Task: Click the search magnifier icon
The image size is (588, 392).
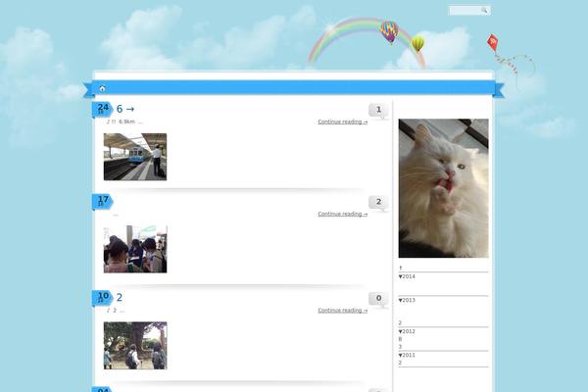Action: click(x=484, y=11)
